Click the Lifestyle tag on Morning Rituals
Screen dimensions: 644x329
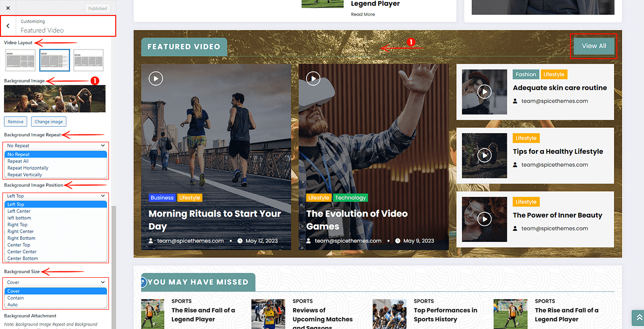(189, 198)
